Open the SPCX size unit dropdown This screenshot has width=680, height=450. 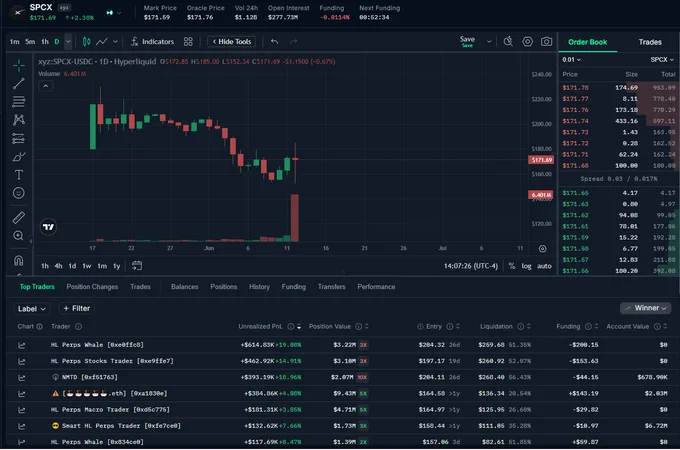coord(662,59)
